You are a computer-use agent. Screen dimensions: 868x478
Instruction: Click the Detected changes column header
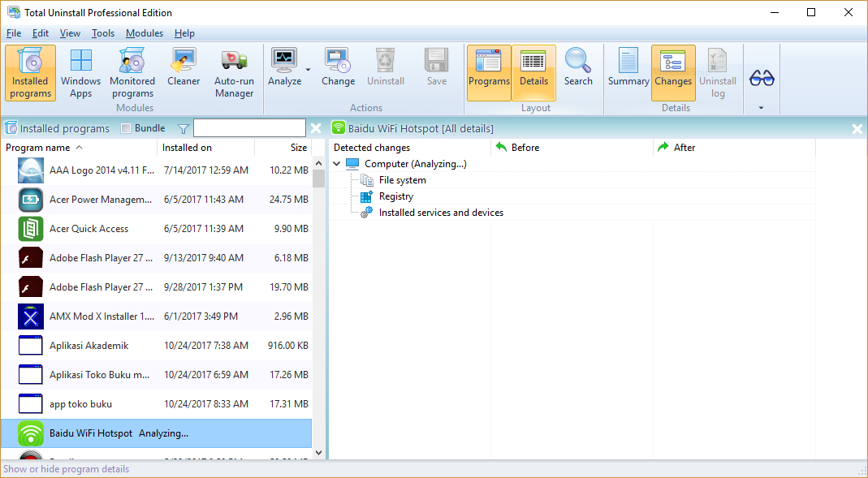point(410,148)
